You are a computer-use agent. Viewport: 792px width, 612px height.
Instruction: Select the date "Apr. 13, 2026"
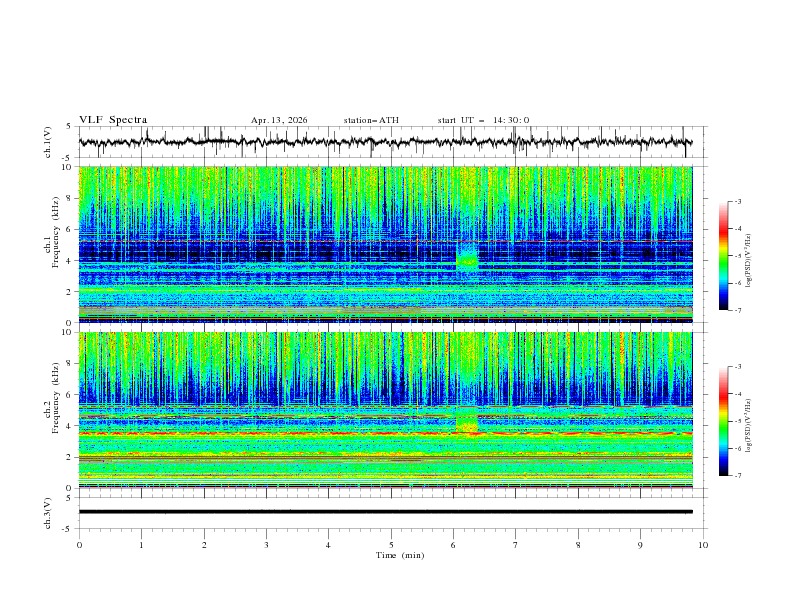point(279,120)
